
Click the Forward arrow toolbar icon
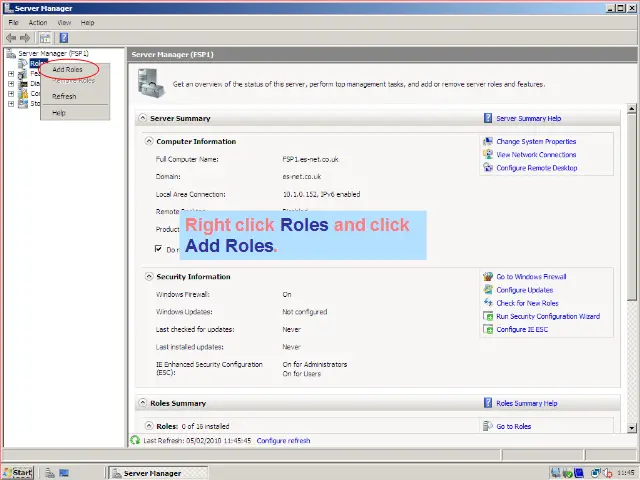point(25,38)
